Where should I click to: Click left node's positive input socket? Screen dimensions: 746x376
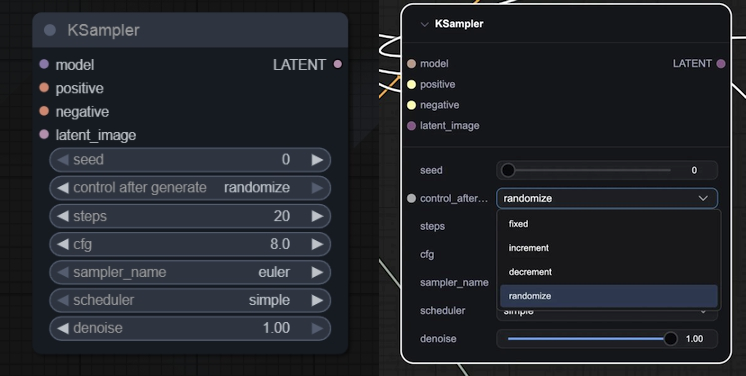point(44,88)
